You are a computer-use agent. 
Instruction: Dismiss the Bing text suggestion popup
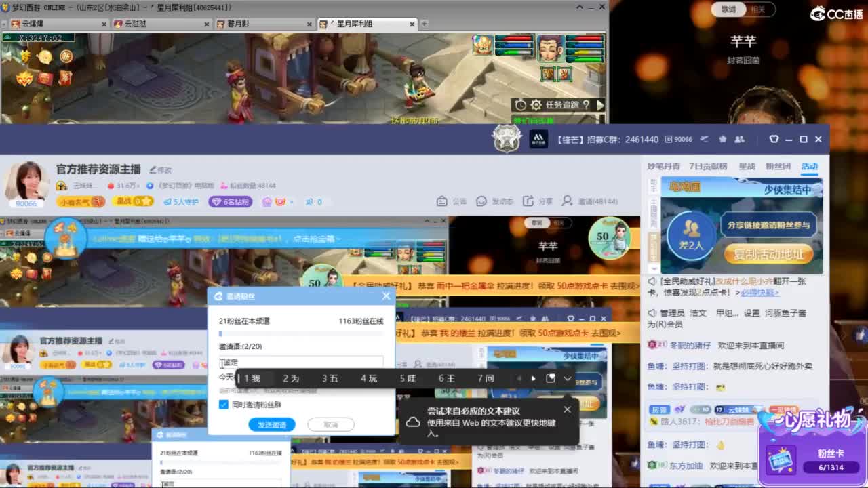(567, 409)
